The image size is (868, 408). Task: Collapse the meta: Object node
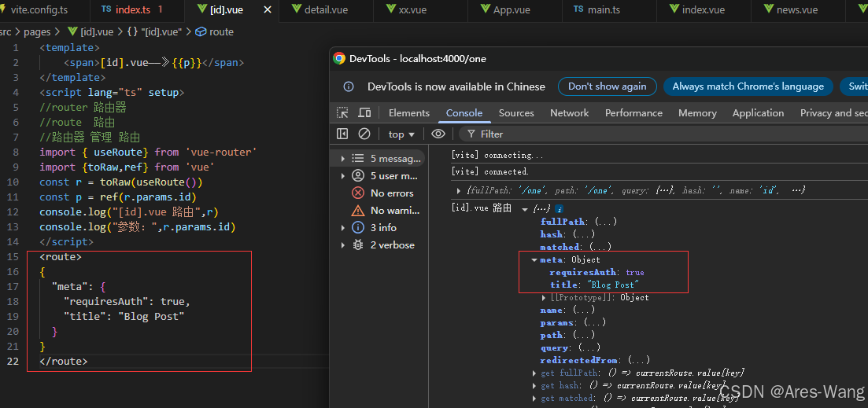534,260
